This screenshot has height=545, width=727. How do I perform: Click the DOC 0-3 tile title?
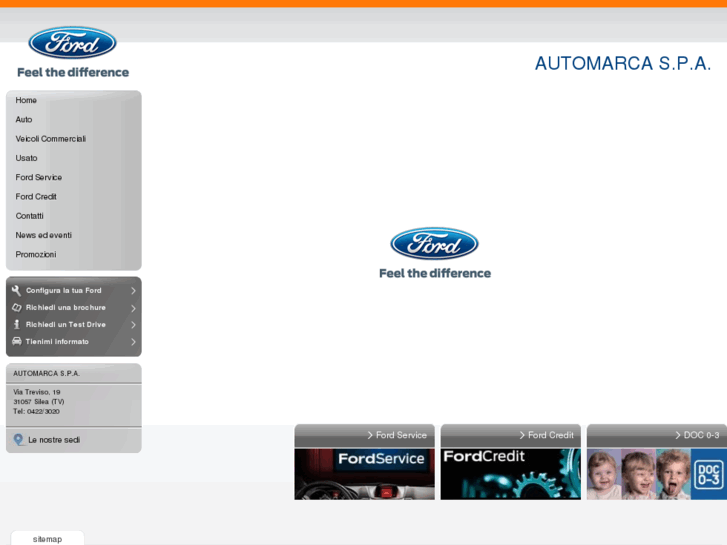701,435
